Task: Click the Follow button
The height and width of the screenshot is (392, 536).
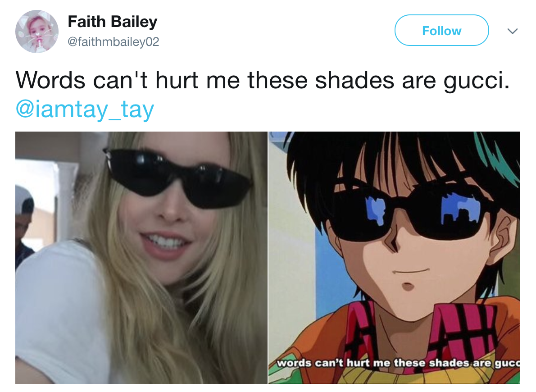Action: coord(442,31)
